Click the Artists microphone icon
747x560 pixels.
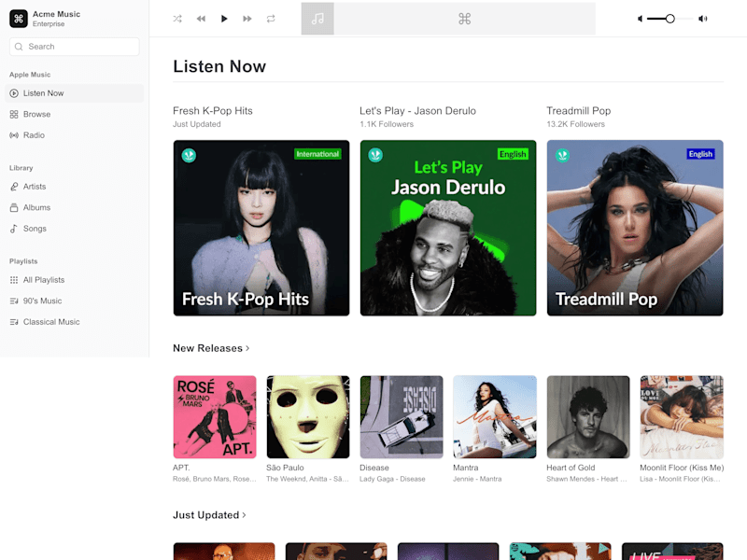[x=14, y=187]
